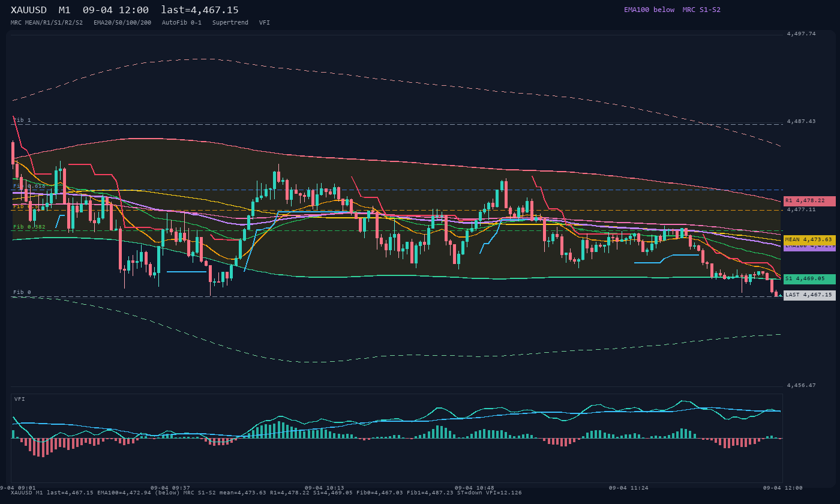Viewport: 840px width, 504px height.
Task: Click the 4,497.74 price axis label
Action: [x=802, y=34]
